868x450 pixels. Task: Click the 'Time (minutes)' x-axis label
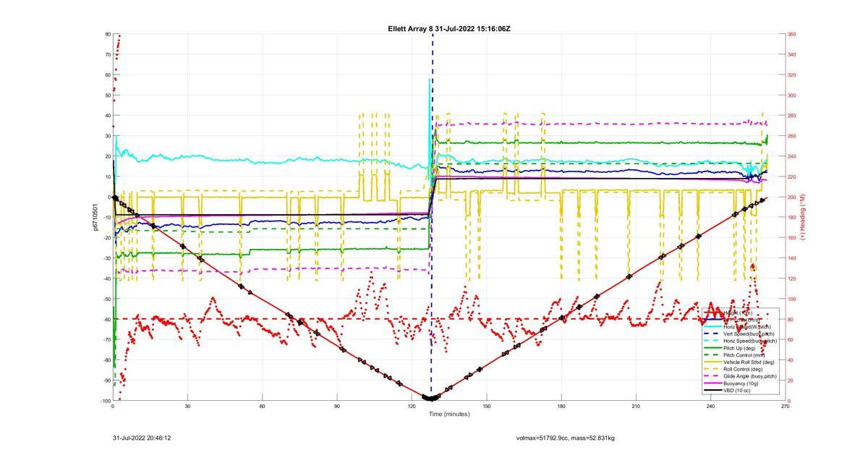point(448,414)
